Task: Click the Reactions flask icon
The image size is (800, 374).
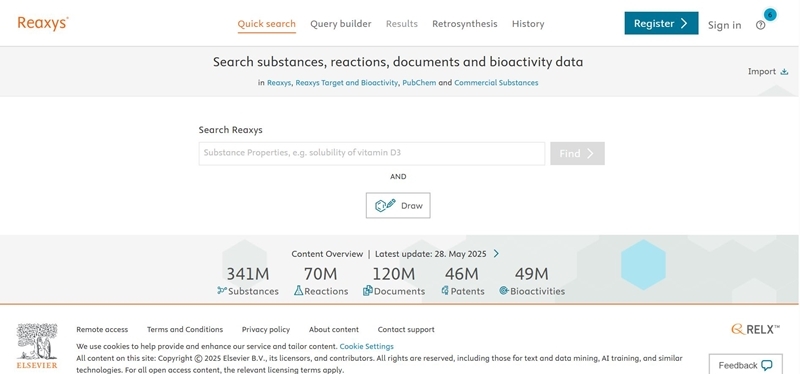Action: tap(298, 291)
